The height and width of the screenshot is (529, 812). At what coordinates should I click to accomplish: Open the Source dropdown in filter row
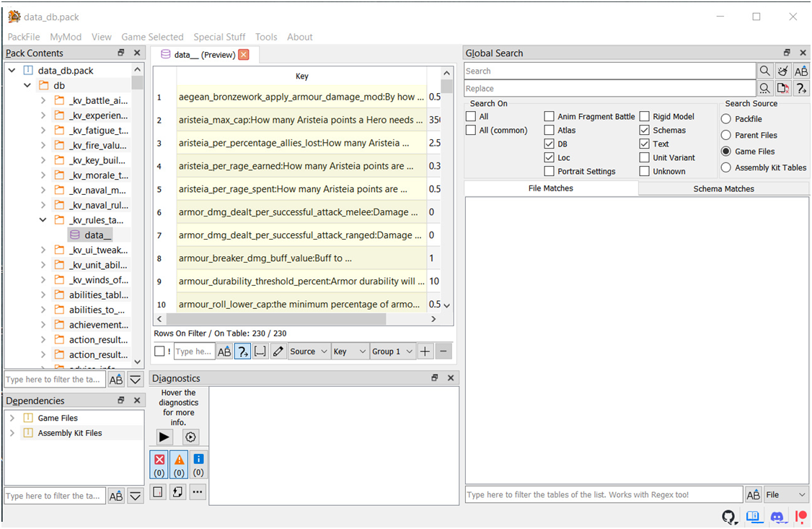(309, 351)
